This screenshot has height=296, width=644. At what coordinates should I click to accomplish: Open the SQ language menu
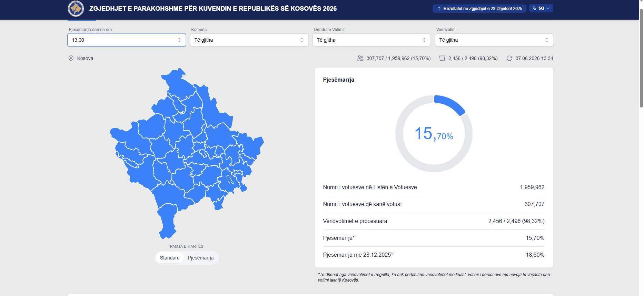pyautogui.click(x=541, y=8)
